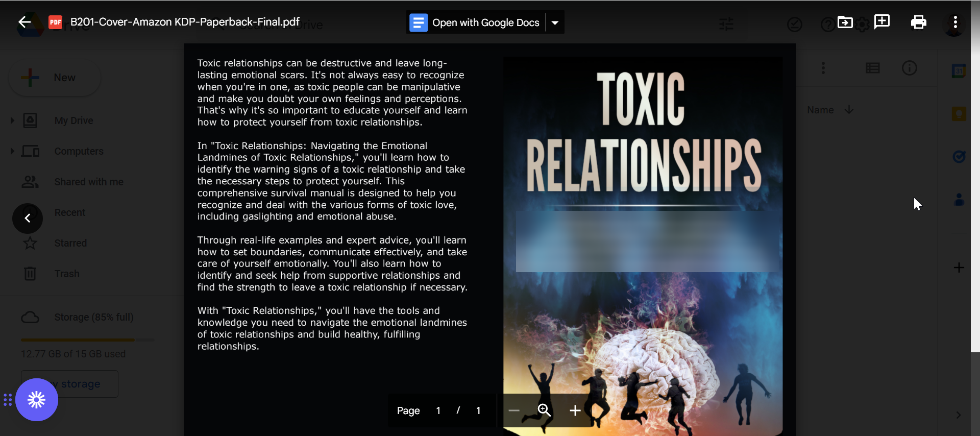Print the PDF with the printer icon
This screenshot has height=436, width=980.
[x=918, y=22]
